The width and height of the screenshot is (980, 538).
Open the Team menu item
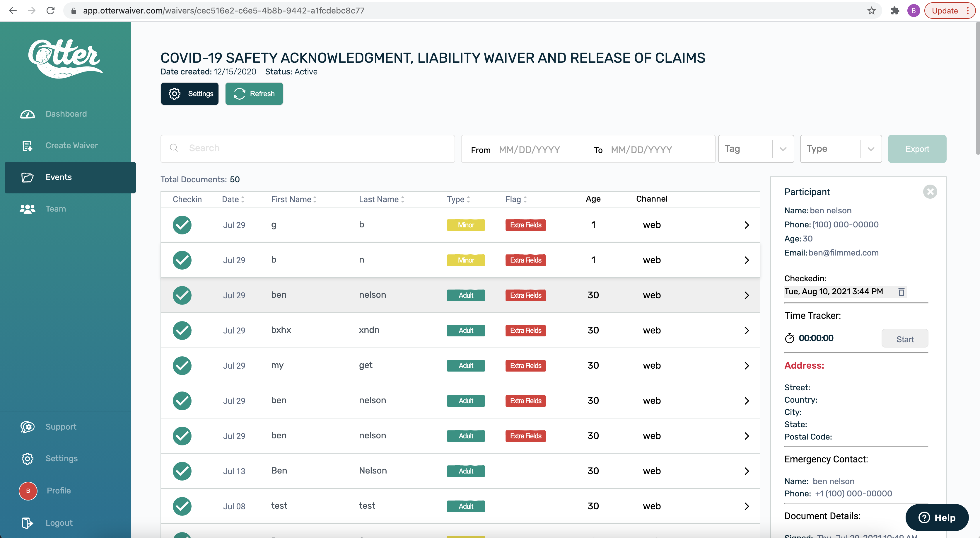pos(56,209)
